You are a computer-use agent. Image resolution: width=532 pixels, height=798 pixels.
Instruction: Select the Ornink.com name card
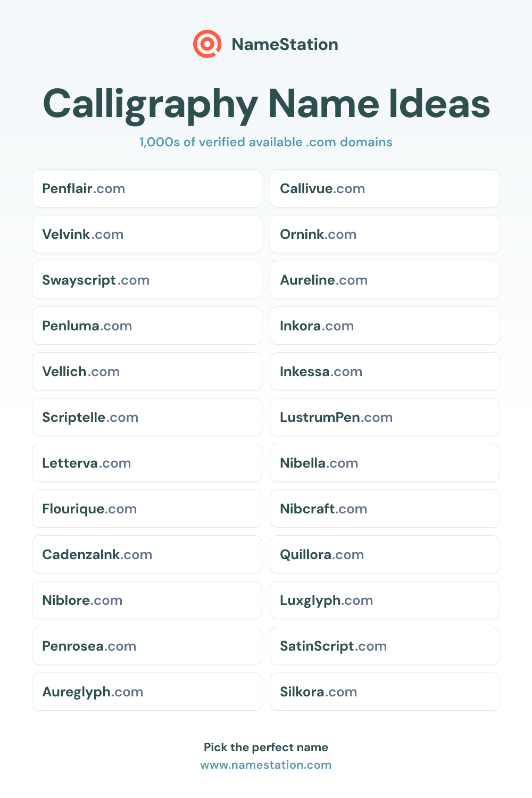point(385,234)
